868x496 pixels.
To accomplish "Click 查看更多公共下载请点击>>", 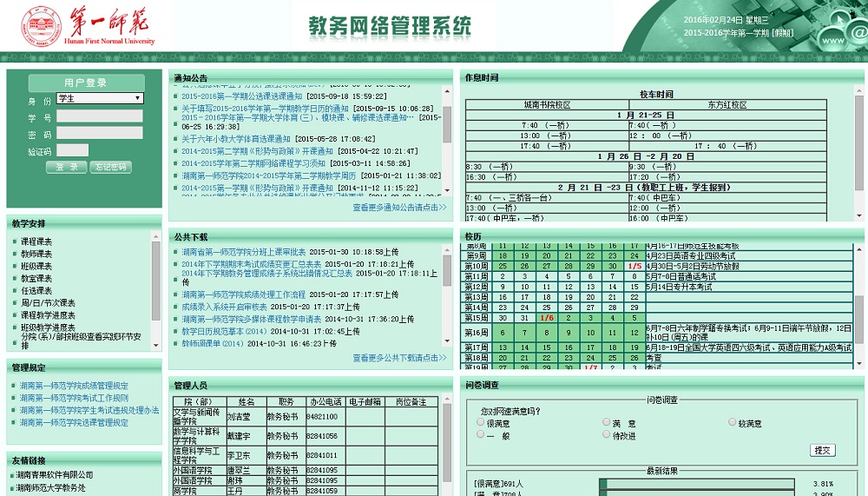I will pyautogui.click(x=399, y=358).
